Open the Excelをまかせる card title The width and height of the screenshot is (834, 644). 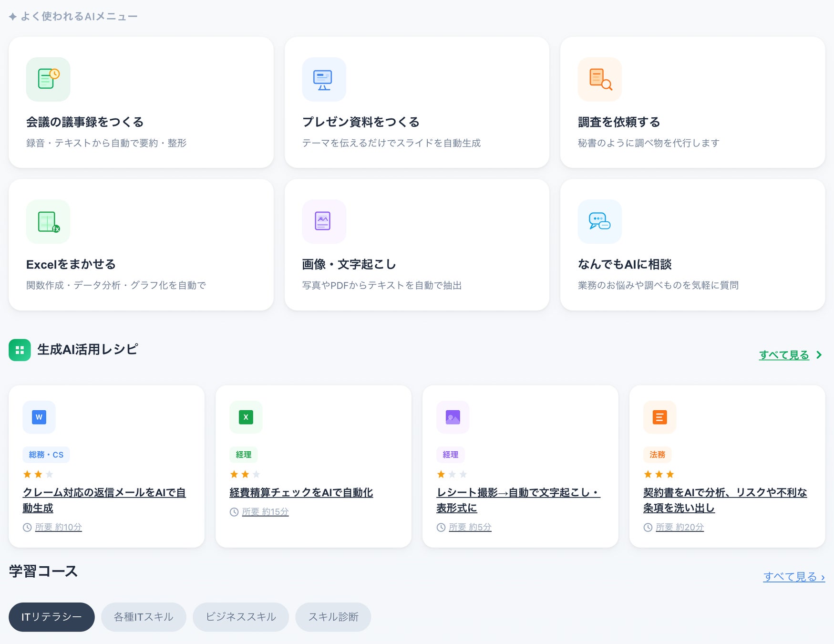[71, 264]
